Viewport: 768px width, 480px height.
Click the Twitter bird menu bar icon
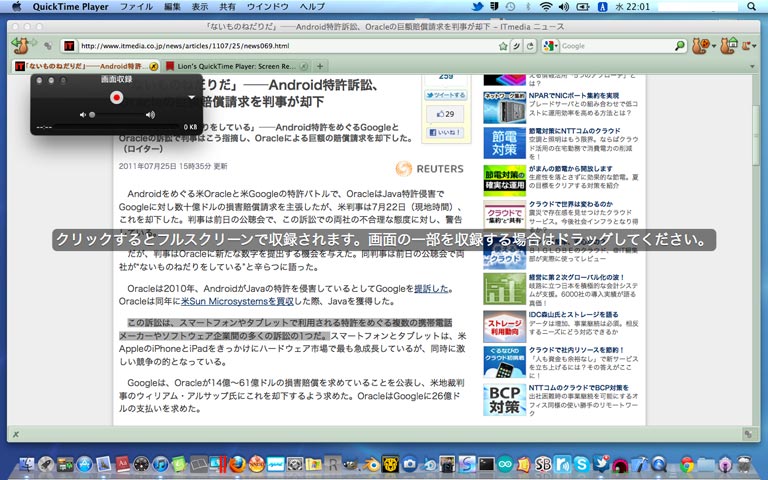click(478, 6)
